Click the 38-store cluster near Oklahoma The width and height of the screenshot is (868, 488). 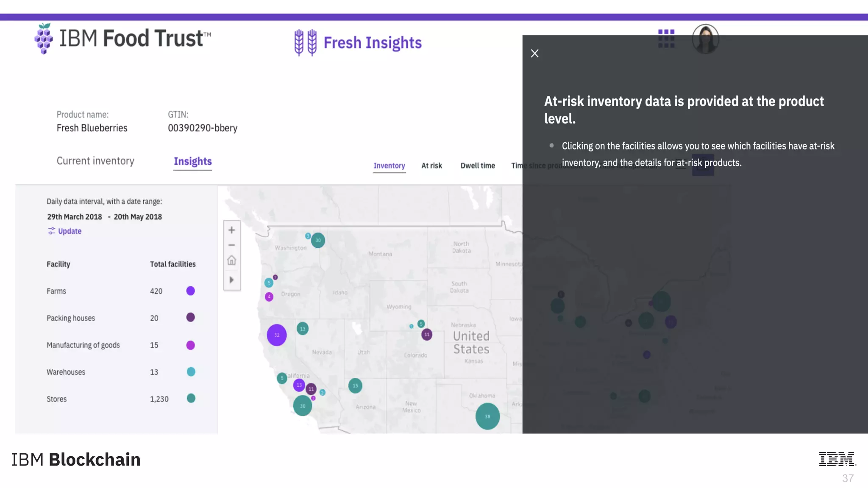487,416
